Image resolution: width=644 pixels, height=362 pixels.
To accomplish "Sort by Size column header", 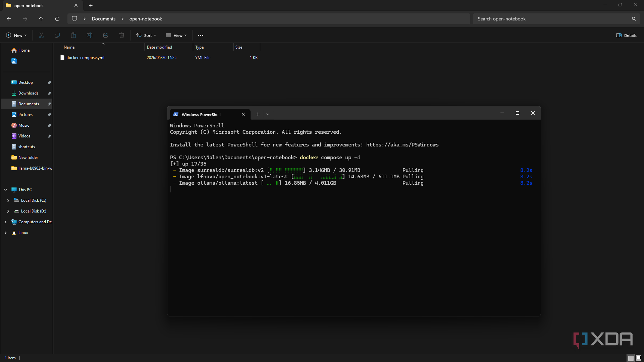I will pos(247,47).
